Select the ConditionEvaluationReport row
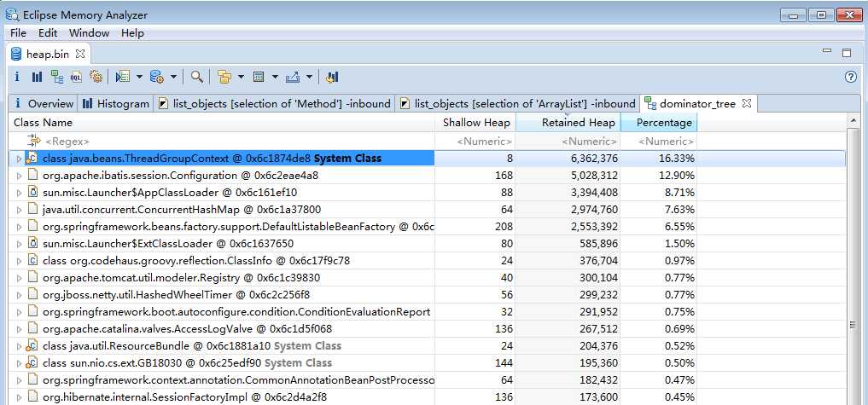This screenshot has width=868, height=405. point(428,312)
